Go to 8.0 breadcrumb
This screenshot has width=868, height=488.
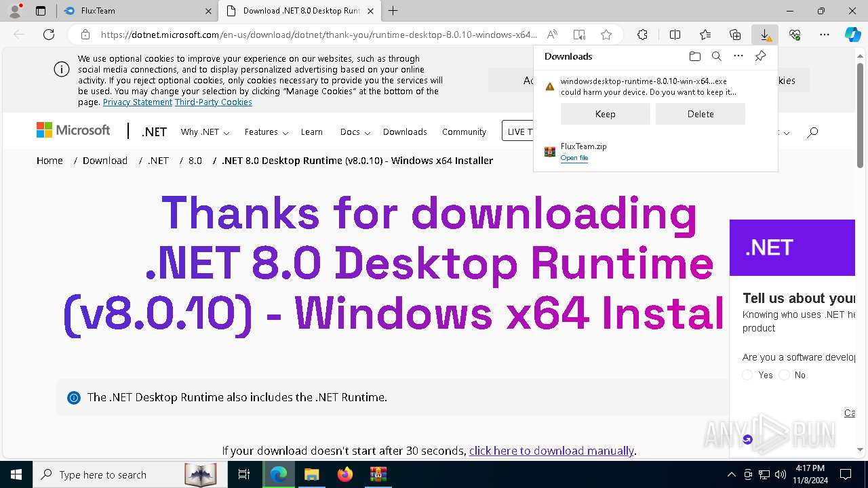(195, 161)
